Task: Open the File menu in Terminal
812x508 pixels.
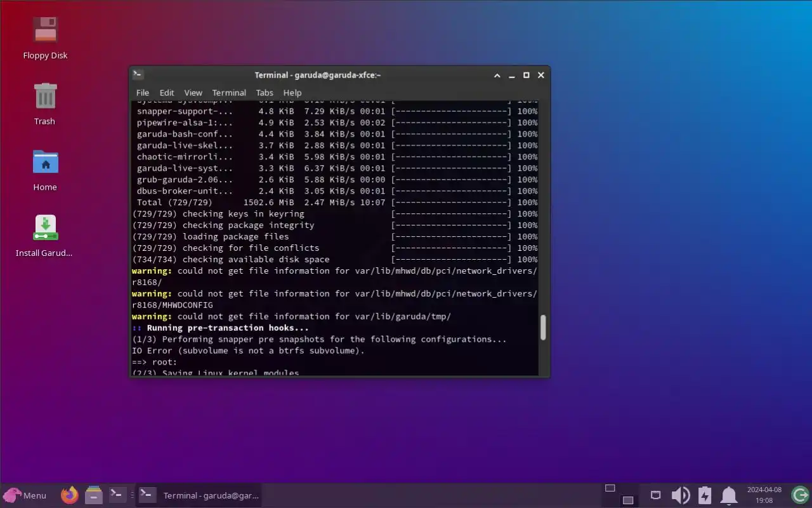Action: [x=143, y=93]
